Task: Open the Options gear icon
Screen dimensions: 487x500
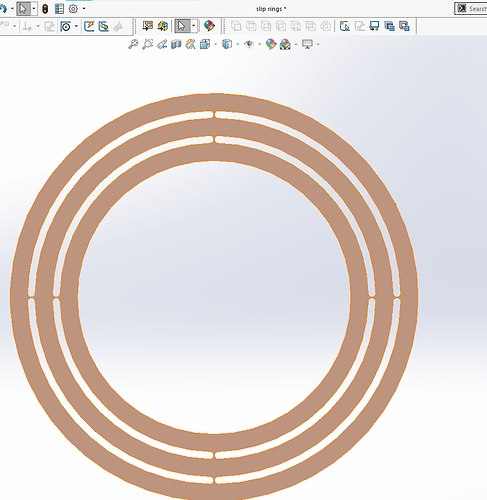Action: 73,9
